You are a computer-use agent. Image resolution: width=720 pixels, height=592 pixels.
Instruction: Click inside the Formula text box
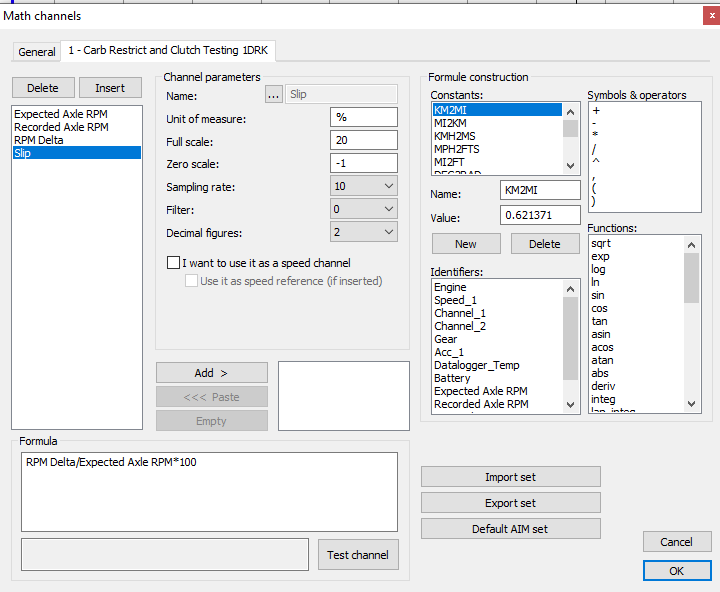209,492
